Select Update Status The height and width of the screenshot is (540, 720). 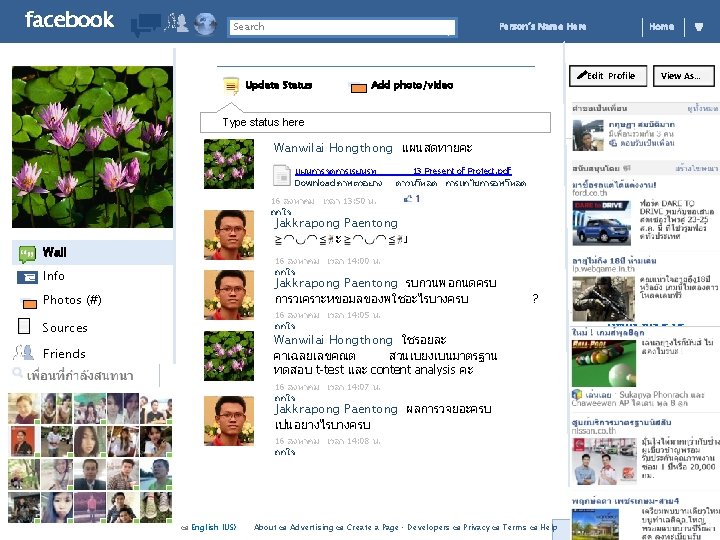(279, 85)
